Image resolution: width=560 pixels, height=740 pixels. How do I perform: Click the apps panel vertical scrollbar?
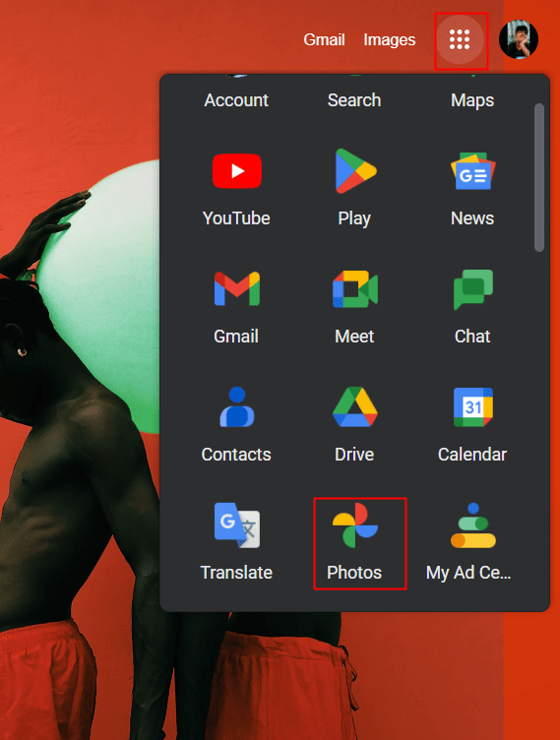pyautogui.click(x=539, y=177)
